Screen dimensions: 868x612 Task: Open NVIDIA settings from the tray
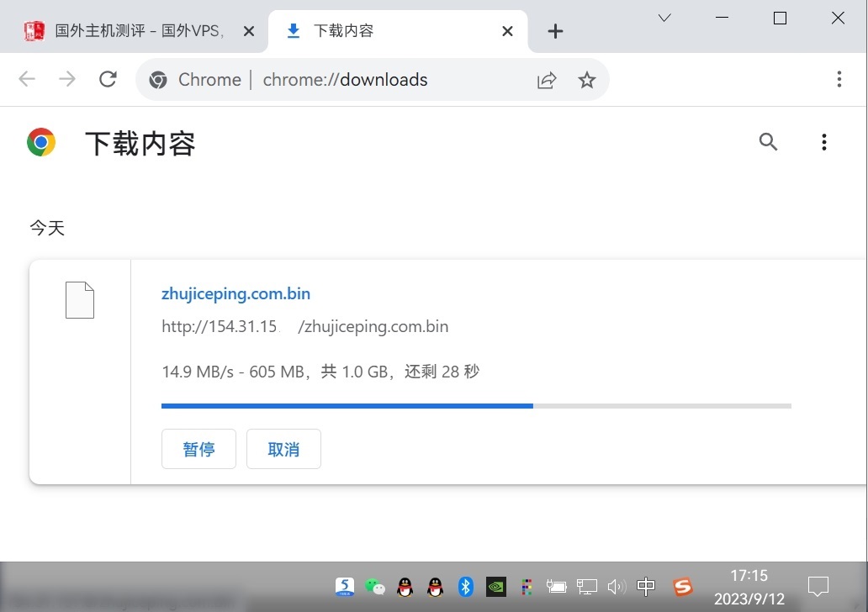coord(496,586)
